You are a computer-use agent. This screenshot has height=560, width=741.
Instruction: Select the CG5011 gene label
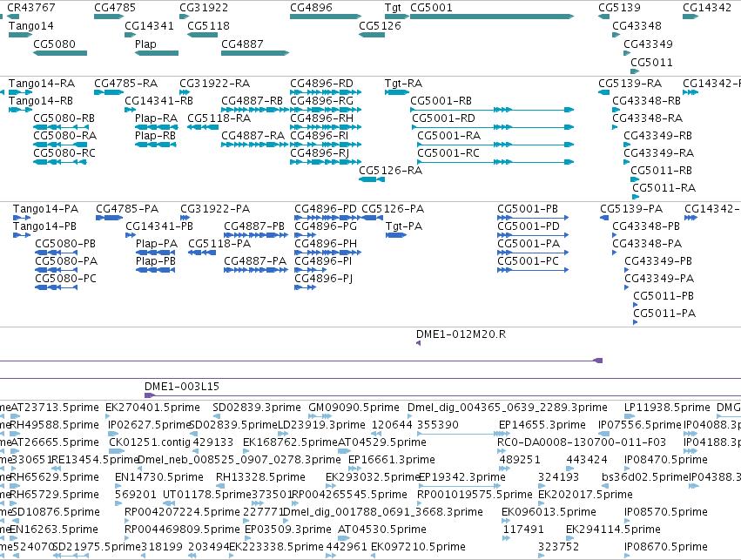[651, 63]
